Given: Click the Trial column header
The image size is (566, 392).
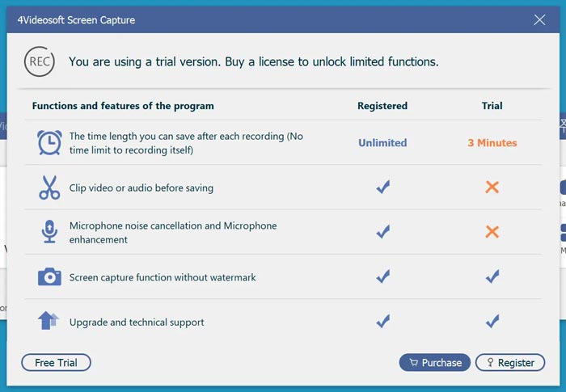Looking at the screenshot, I should (492, 106).
